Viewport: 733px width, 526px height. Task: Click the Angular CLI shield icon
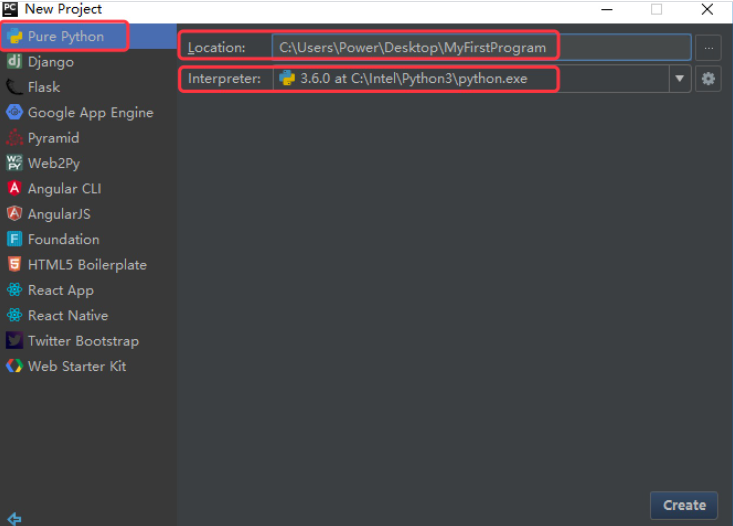click(14, 188)
